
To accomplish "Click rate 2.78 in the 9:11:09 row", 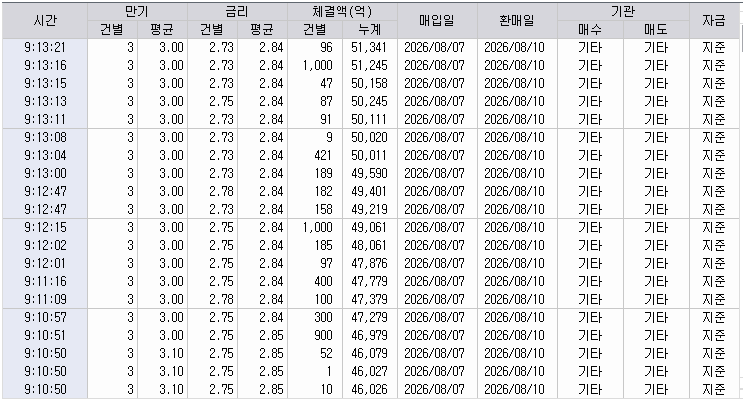I will point(221,300).
